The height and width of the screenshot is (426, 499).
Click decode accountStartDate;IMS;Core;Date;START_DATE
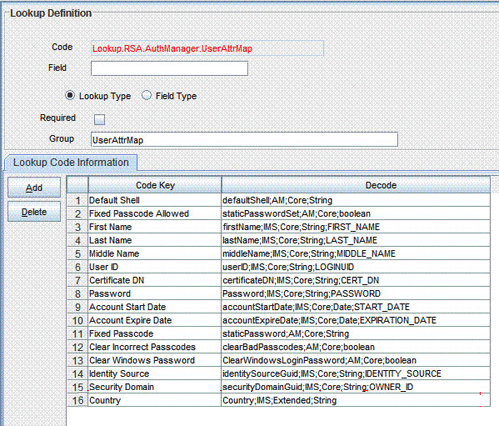pos(356,307)
